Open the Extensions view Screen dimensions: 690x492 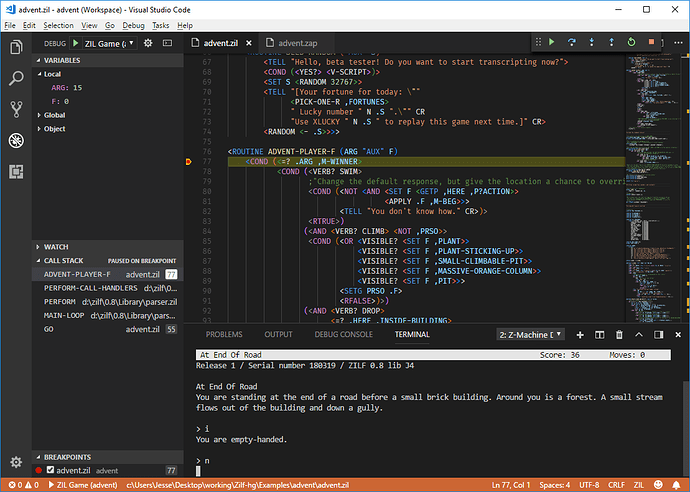pos(16,172)
